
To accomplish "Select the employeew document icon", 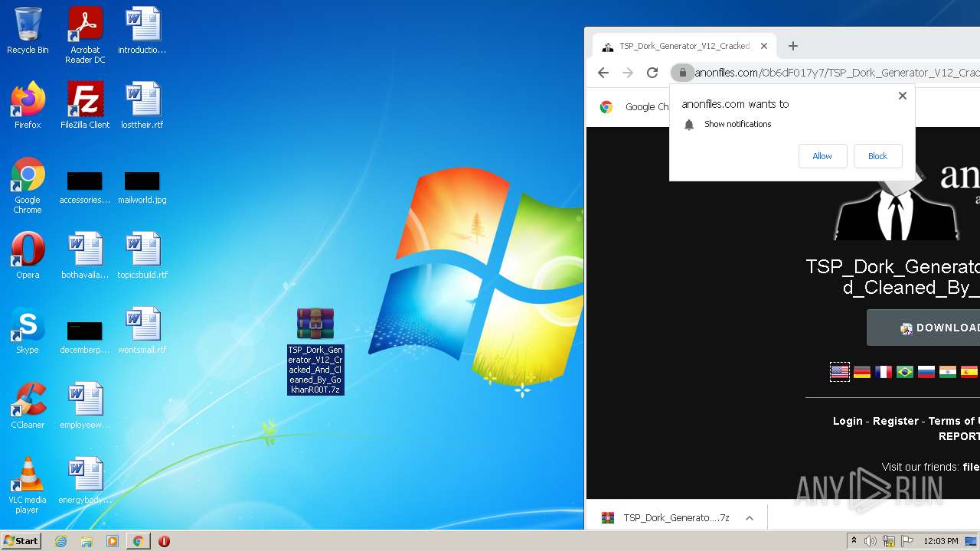I will tap(85, 406).
